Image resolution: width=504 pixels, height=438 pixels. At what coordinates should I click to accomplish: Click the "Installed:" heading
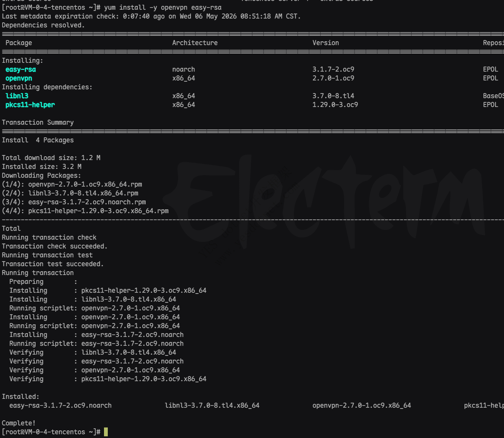click(21, 396)
